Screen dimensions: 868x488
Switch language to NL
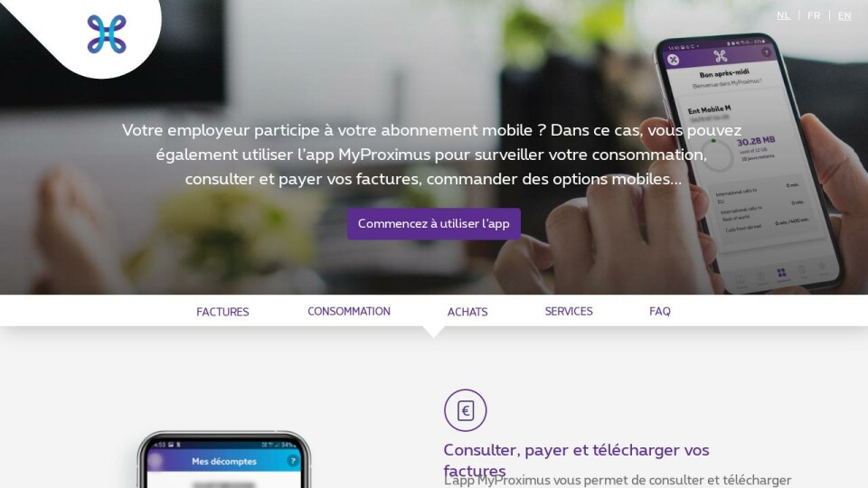[x=783, y=15]
